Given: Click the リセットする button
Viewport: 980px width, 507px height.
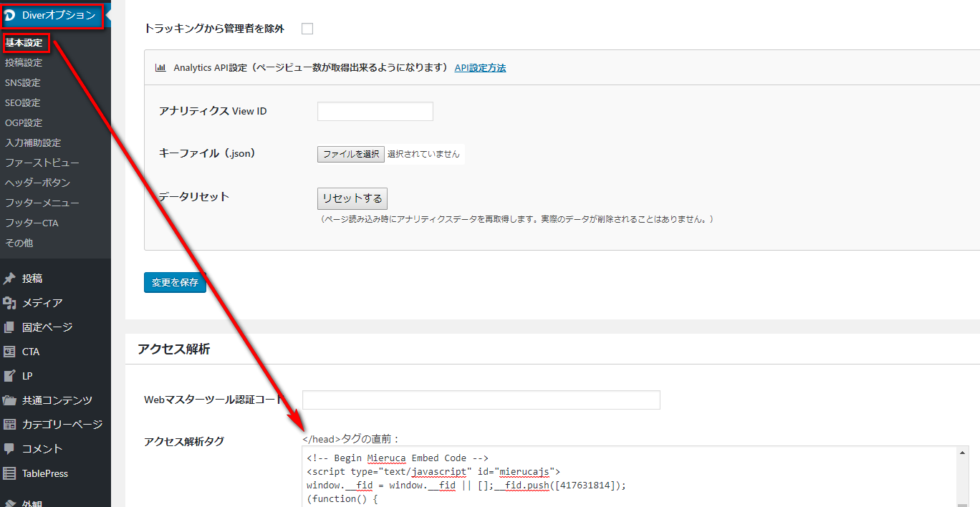Looking at the screenshot, I should [x=352, y=198].
